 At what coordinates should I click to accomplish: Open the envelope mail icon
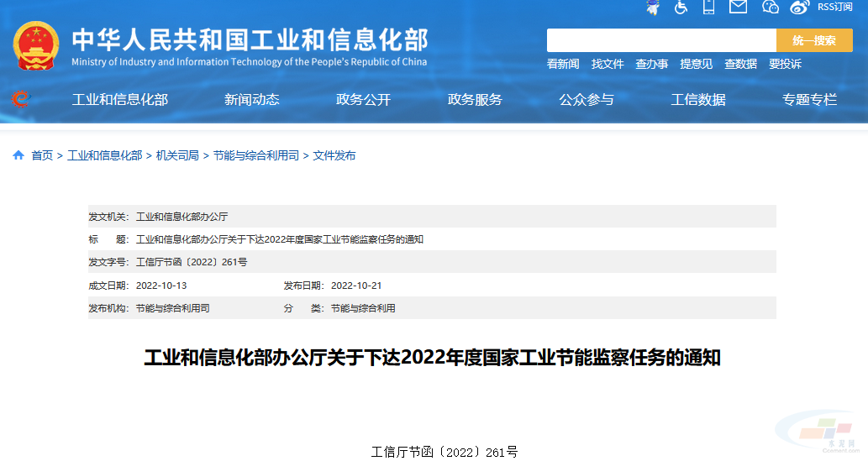738,7
